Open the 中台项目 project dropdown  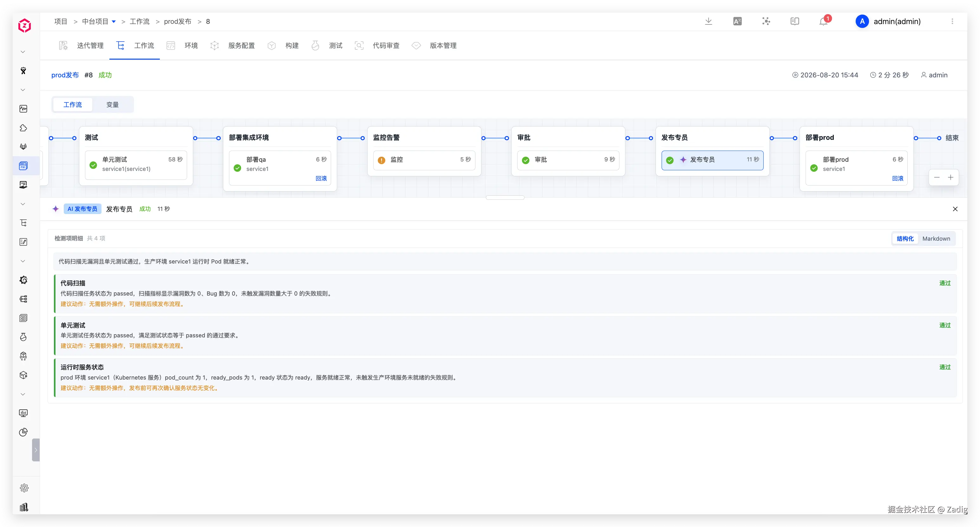click(x=99, y=21)
